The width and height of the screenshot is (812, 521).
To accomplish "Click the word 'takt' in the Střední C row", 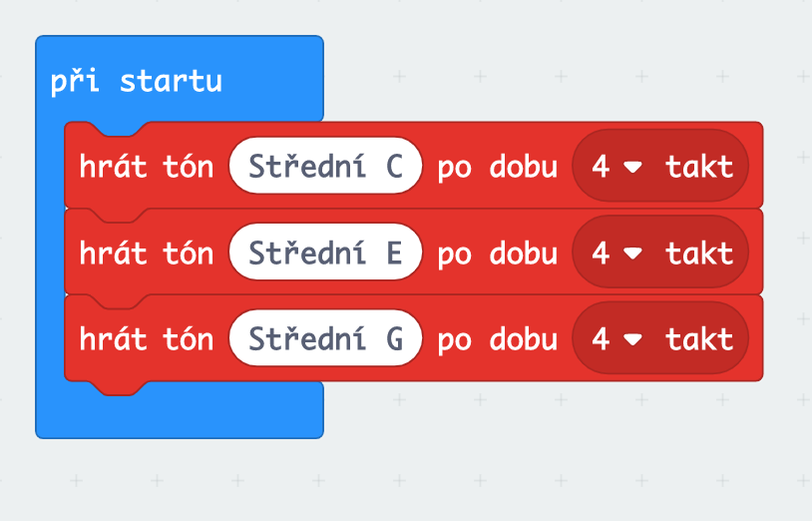I will point(699,167).
